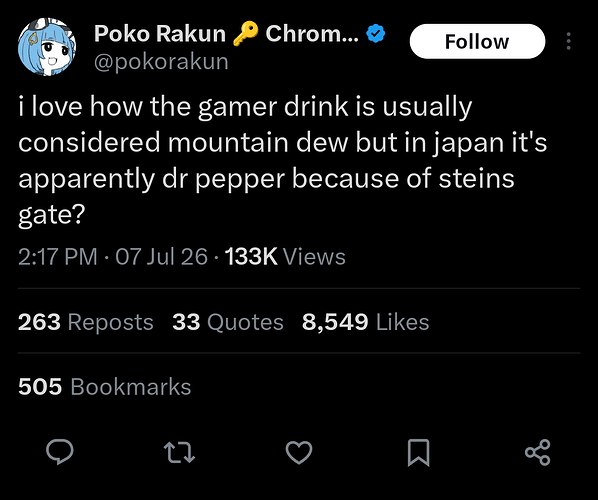This screenshot has width=598, height=500.
Task: Open the 505 Bookmarks count
Action: (x=104, y=387)
